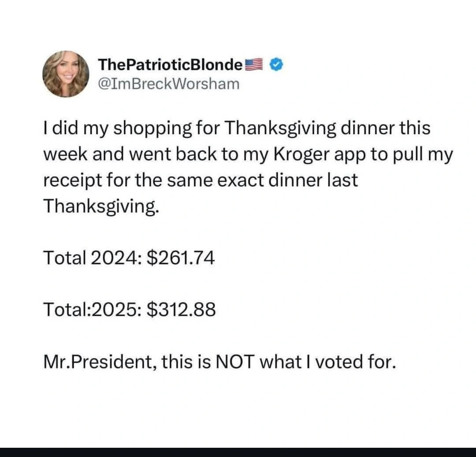Click the @ImBreckWorsham handle
The height and width of the screenshot is (457, 476).
pos(169,83)
